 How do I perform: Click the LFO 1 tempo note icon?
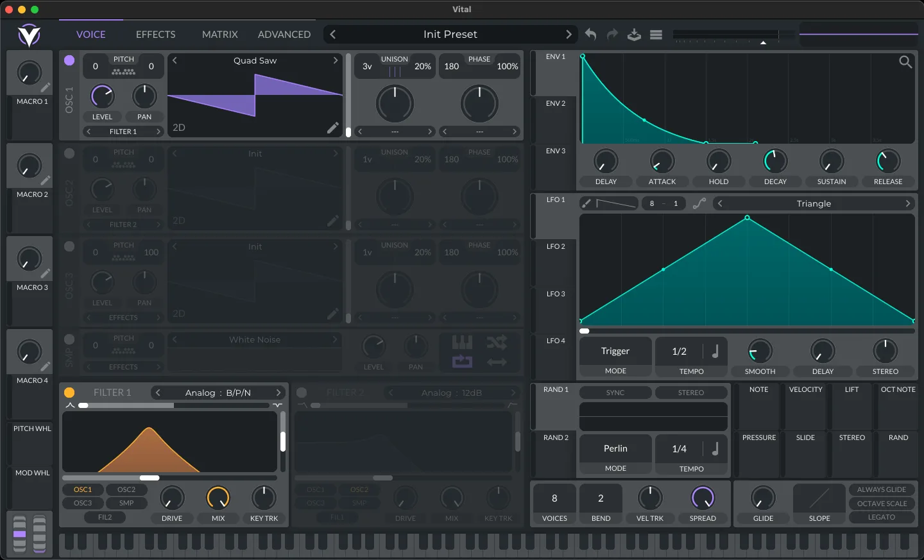pyautogui.click(x=715, y=351)
